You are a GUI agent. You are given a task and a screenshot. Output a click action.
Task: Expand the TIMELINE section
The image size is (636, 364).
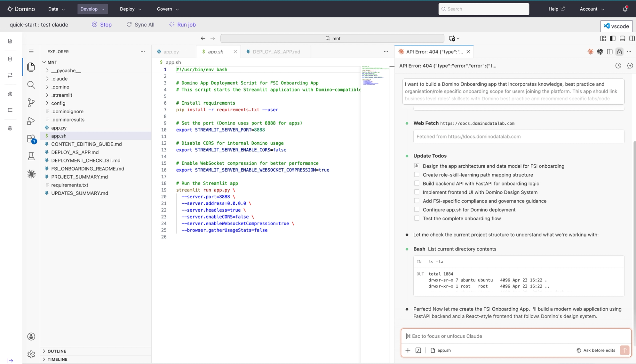point(95,359)
